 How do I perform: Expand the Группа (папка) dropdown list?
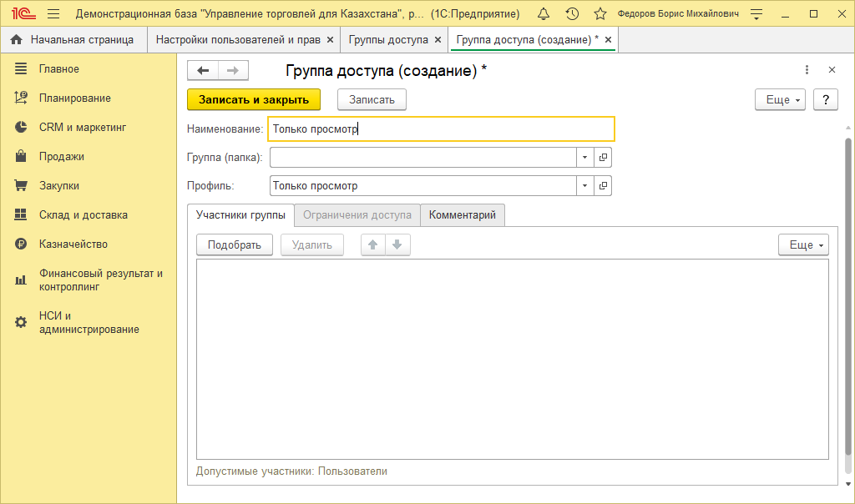[584, 157]
